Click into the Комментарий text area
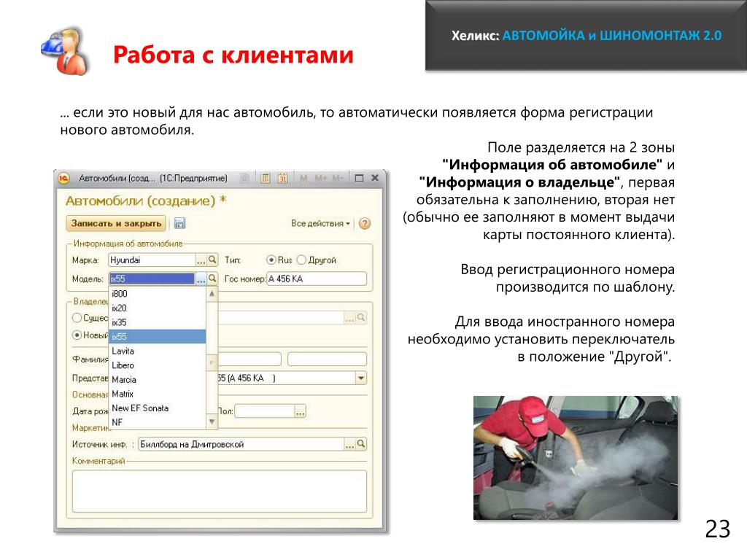 pos(220,491)
